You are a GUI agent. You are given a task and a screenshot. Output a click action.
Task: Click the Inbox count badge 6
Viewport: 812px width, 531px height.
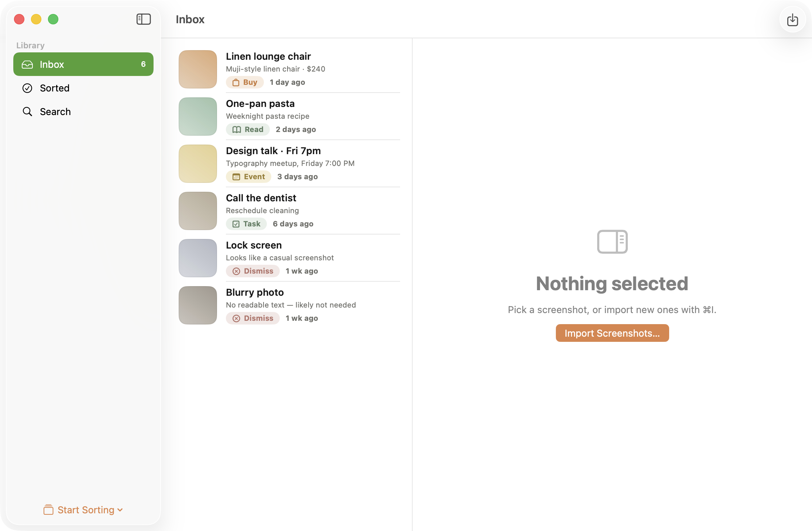[143, 64]
